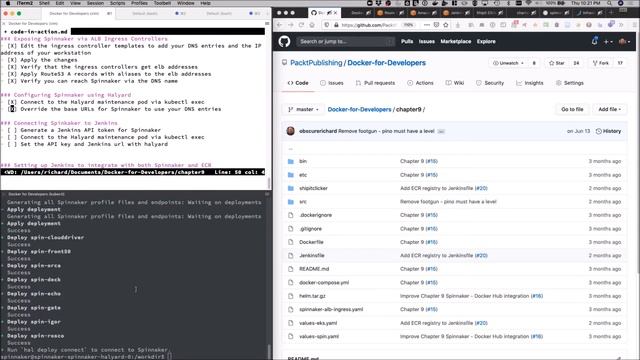Click the browser back arrow
The width and height of the screenshot is (640, 360).
tap(280, 25)
